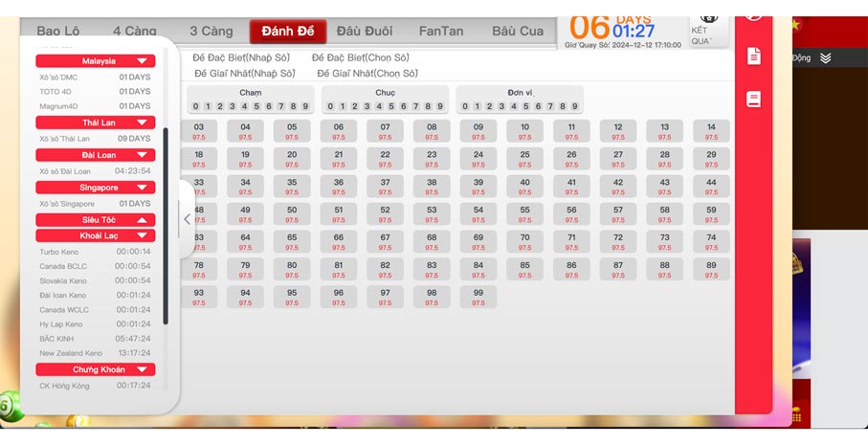Select number 55 in the betting grid
868x445 pixels.
(x=524, y=214)
